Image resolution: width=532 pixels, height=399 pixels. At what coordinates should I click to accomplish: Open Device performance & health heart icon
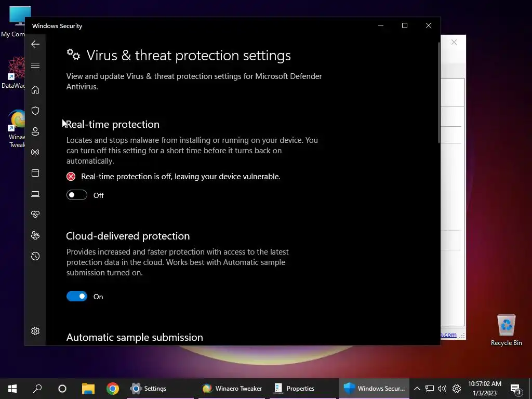tap(35, 215)
